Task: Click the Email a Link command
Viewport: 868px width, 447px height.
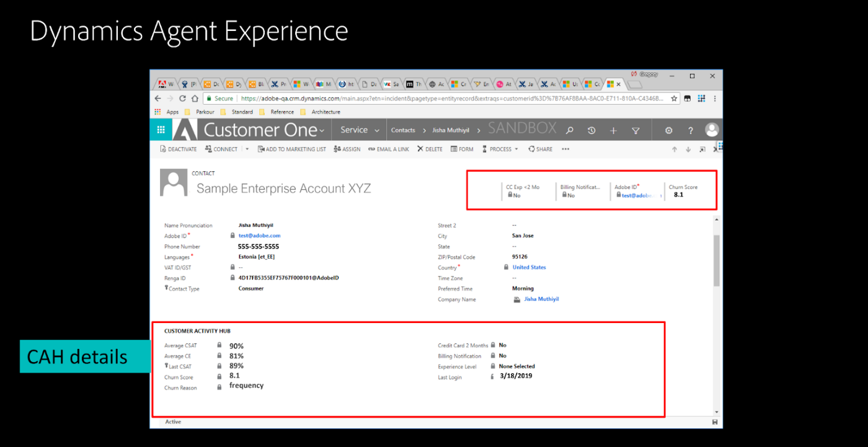Action: [x=389, y=149]
